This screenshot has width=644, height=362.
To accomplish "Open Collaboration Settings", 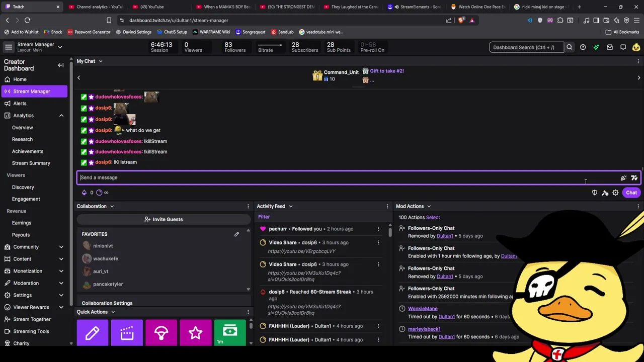I will coord(107,303).
